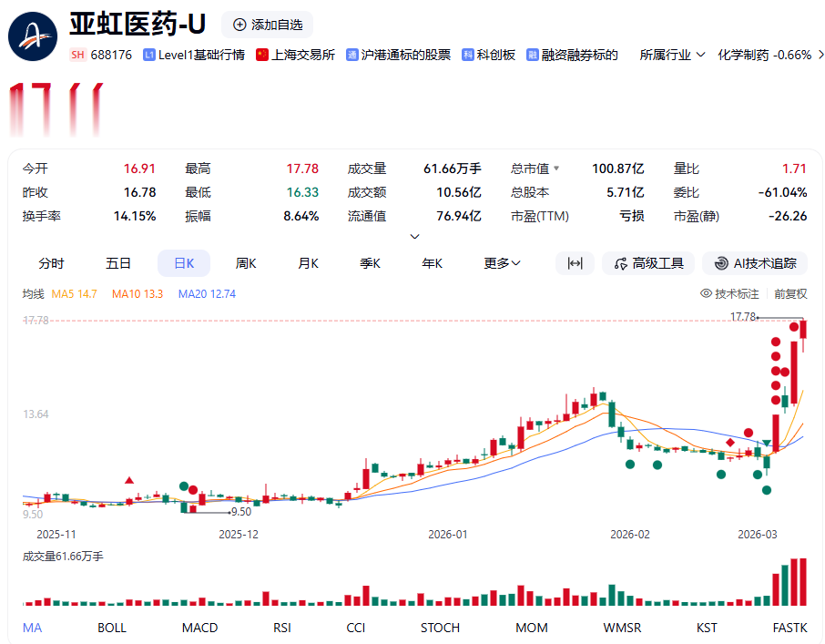Click stock code 688176
This screenshot has width=825, height=644.
(111, 55)
